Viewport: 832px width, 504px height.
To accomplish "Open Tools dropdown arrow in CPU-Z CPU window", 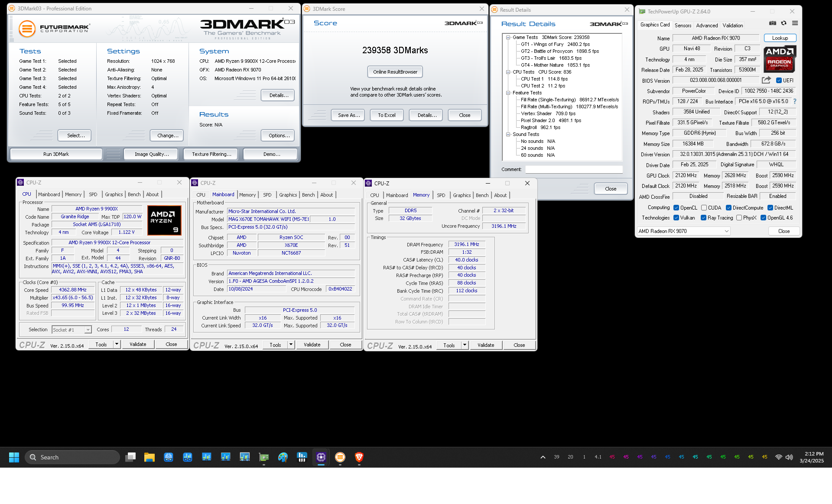I will tap(117, 344).
